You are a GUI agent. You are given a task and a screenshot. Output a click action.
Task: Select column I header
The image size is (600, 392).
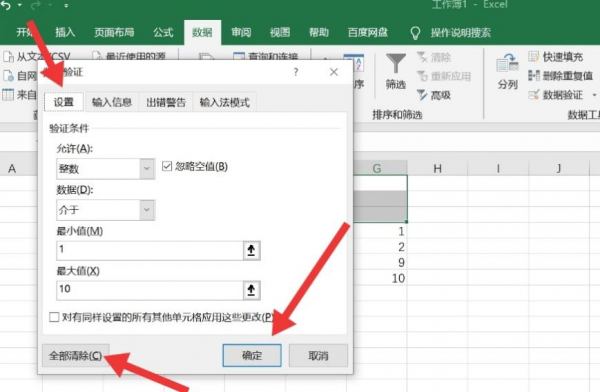[498, 168]
